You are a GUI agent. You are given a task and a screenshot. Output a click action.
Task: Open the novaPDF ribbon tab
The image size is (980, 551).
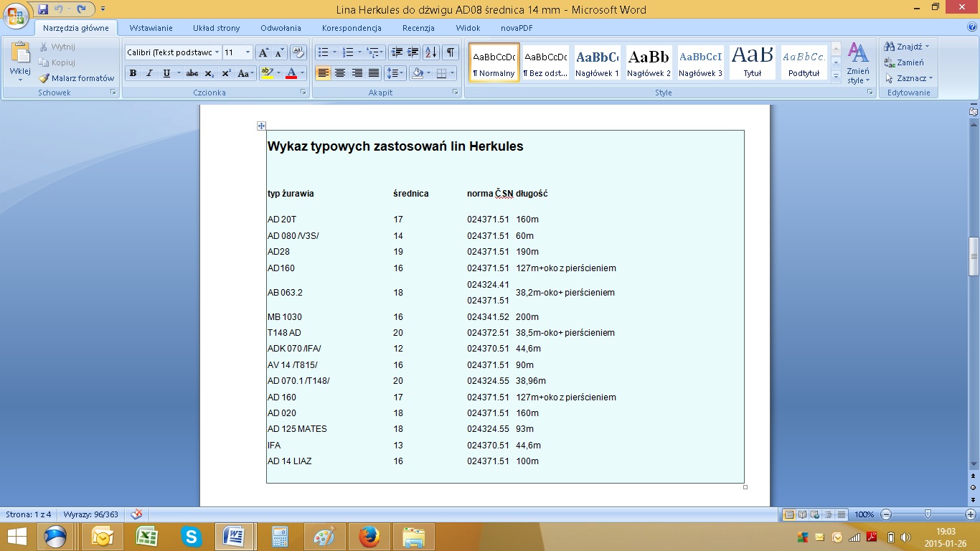517,28
